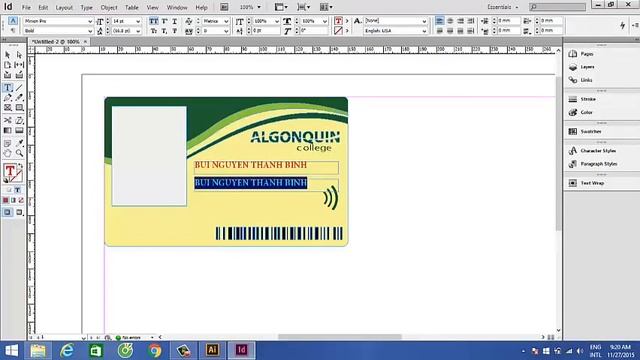
Task: Select the Note tool
Action: point(7,143)
